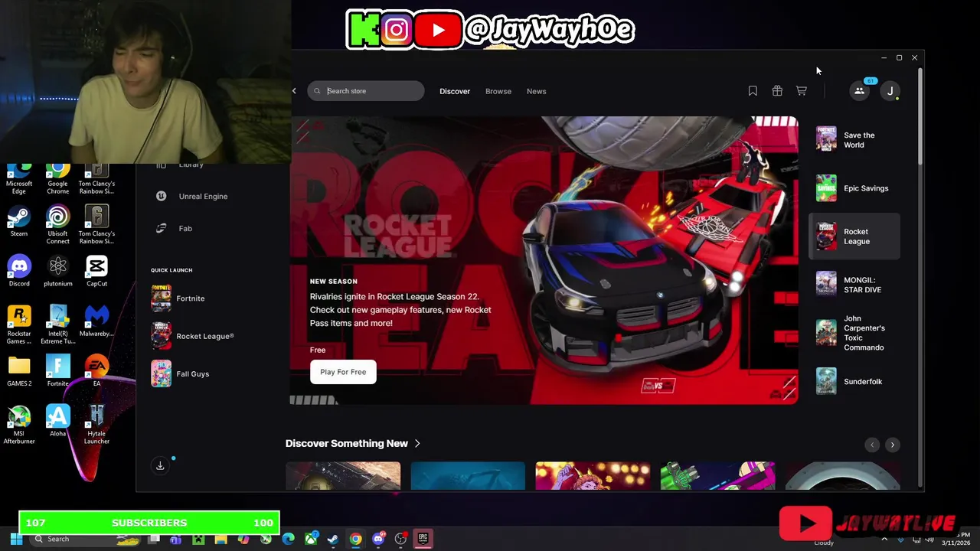Open File Explorer from the taskbar
The width and height of the screenshot is (980, 551).
tap(220, 539)
